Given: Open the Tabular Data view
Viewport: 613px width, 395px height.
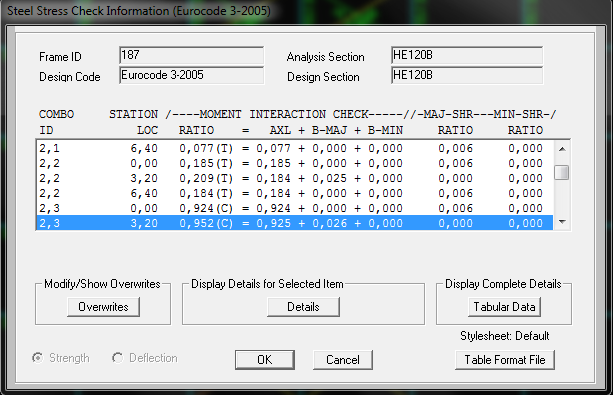Looking at the screenshot, I should point(504,307).
